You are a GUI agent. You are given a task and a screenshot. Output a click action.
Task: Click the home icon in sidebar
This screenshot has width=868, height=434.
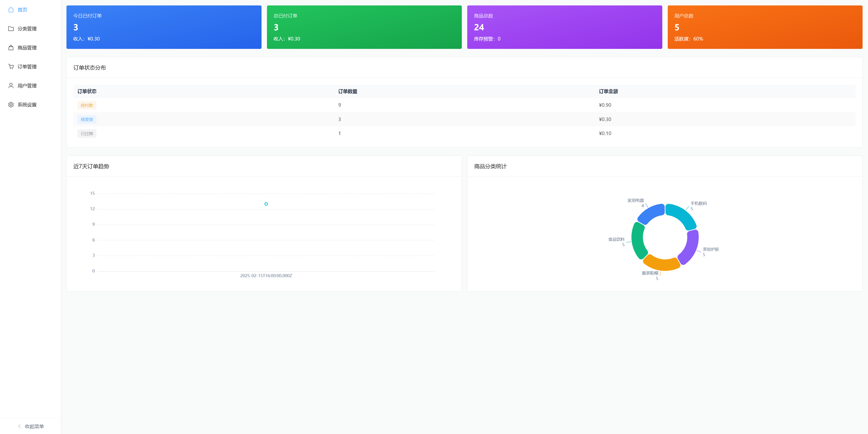[x=11, y=10]
